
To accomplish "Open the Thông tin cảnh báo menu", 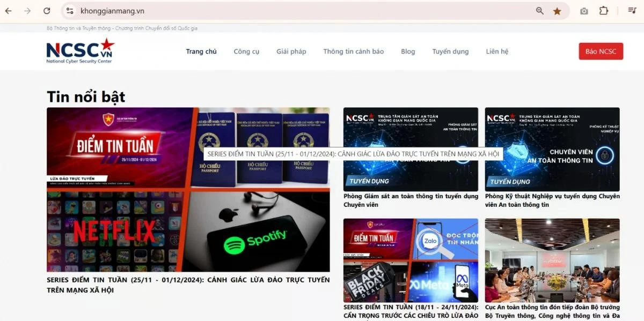I will 353,51.
